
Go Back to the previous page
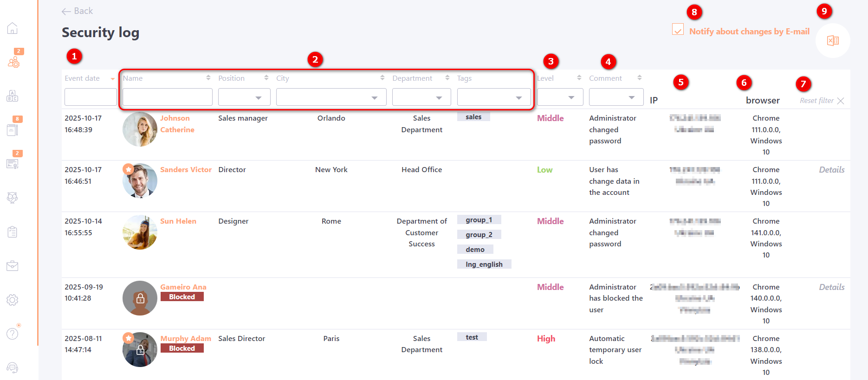pyautogui.click(x=77, y=11)
